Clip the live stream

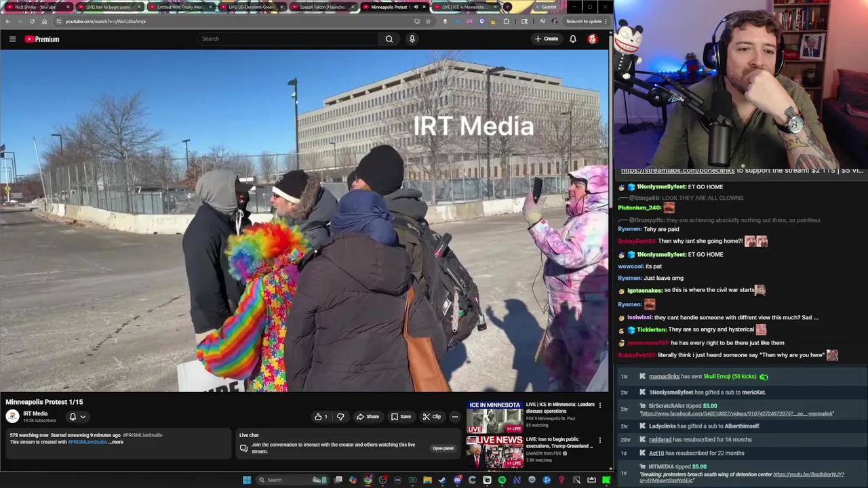[x=431, y=417]
